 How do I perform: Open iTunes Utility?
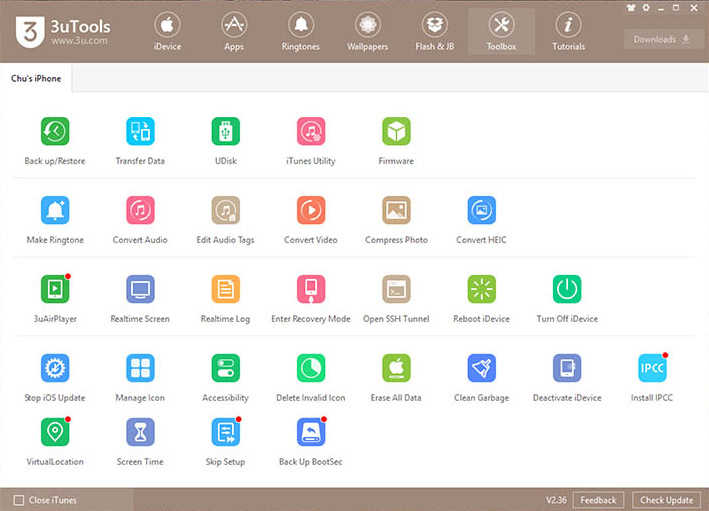point(311,131)
